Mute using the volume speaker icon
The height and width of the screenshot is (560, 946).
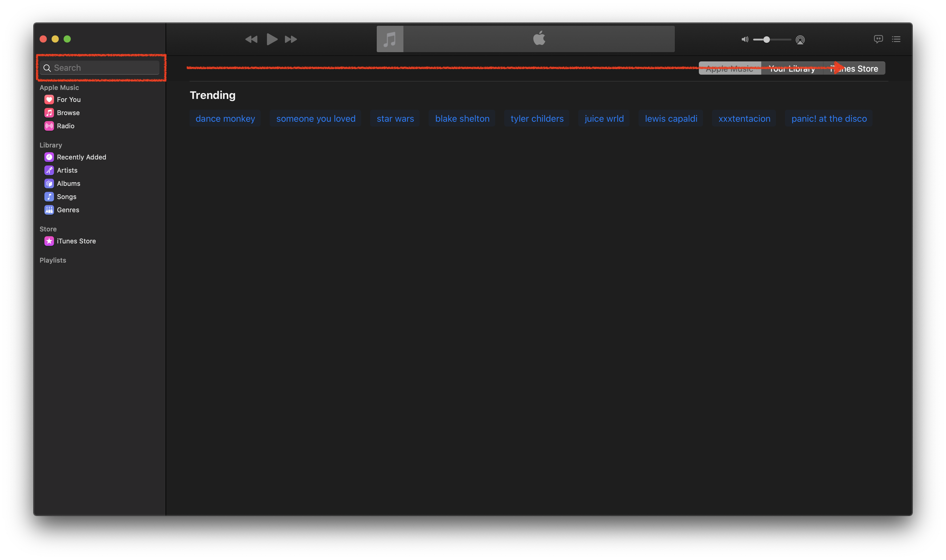744,39
